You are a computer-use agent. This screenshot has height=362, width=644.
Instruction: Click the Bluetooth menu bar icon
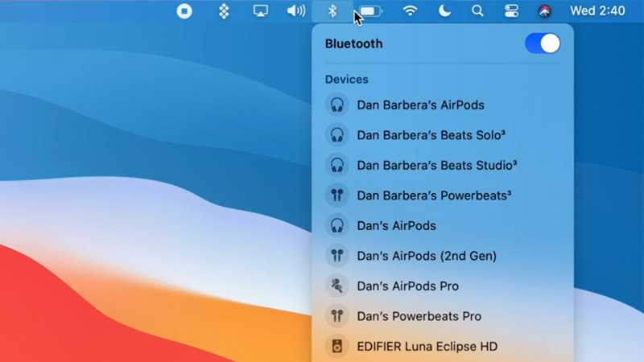point(332,10)
